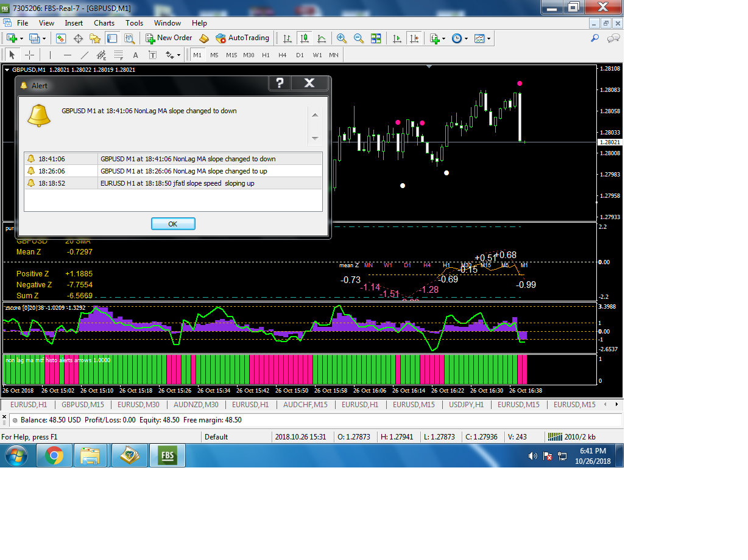
Task: Toggle the chart Auto Scroll icon
Action: (x=398, y=38)
